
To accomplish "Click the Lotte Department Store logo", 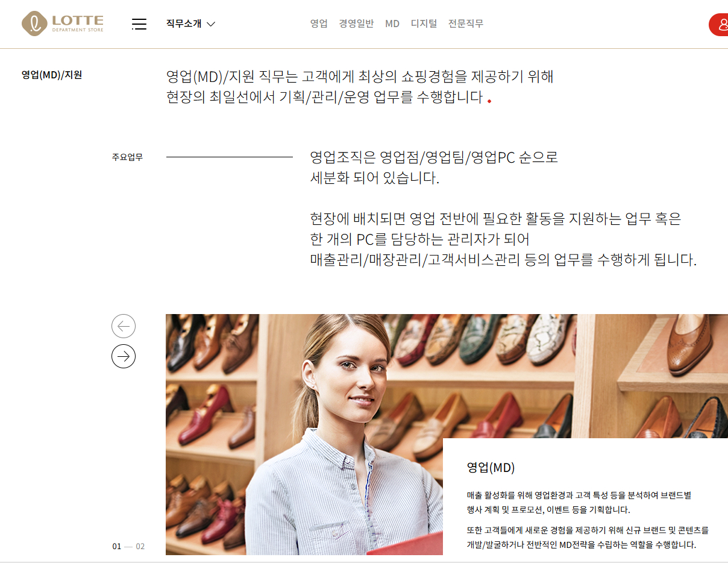I will pos(63,24).
